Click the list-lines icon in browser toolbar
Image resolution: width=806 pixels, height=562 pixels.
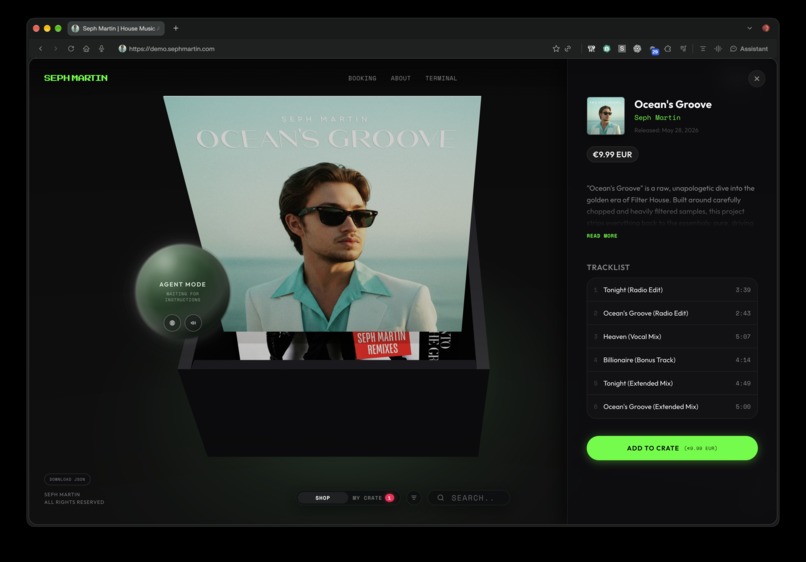703,49
